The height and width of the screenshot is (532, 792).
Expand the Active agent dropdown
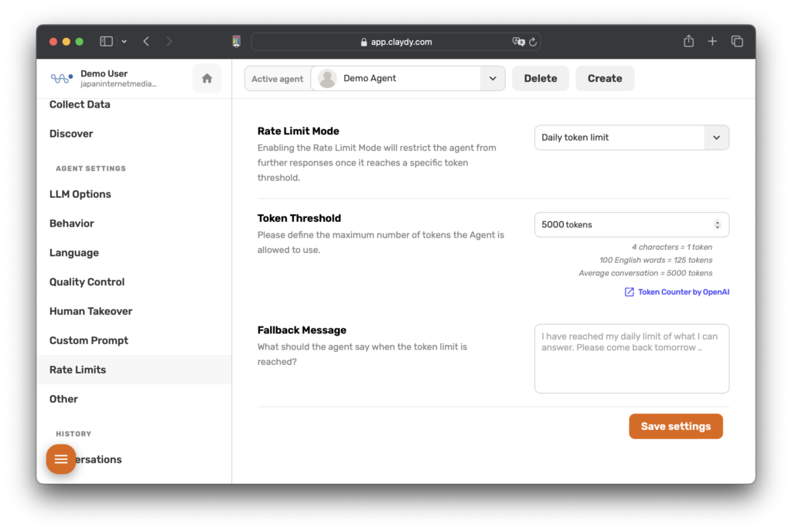(493, 78)
